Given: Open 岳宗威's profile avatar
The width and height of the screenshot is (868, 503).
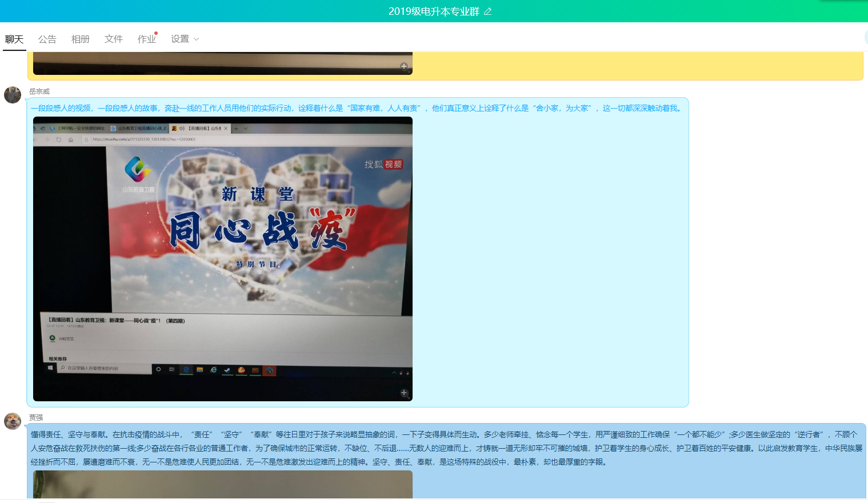Looking at the screenshot, I should 13,95.
